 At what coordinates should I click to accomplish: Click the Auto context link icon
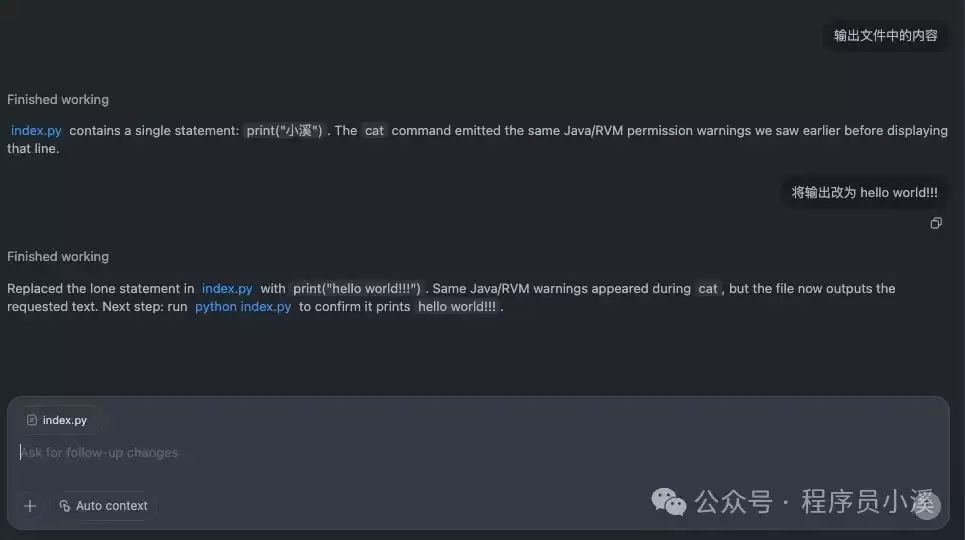click(65, 506)
